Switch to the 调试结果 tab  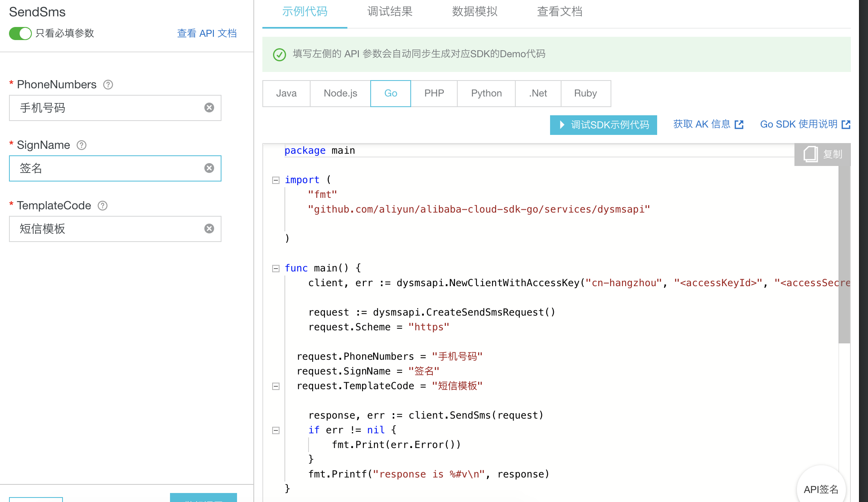[390, 12]
